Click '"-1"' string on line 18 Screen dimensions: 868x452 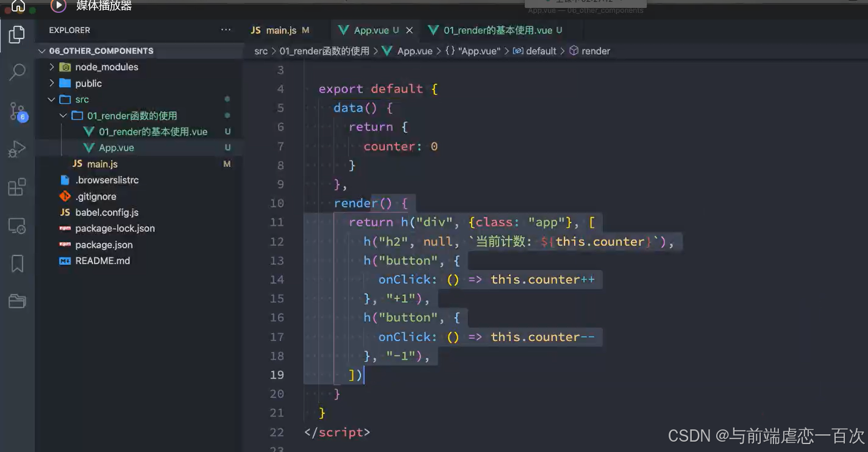(x=400, y=356)
